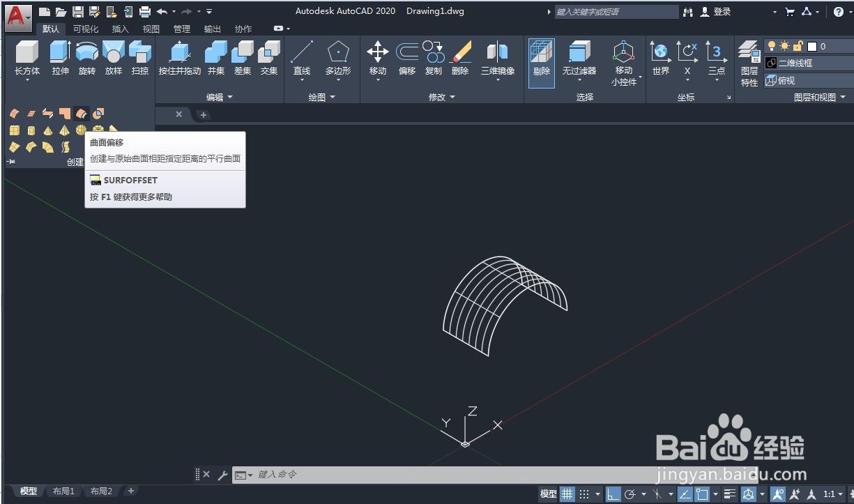Open annotation scale 1:1 dropdown
Image resolution: width=854 pixels, height=504 pixels.
[832, 494]
